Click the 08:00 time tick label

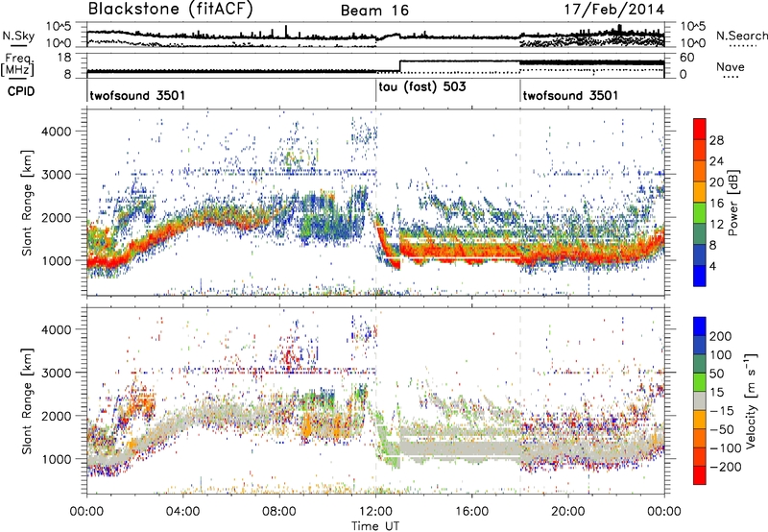pyautogui.click(x=279, y=512)
